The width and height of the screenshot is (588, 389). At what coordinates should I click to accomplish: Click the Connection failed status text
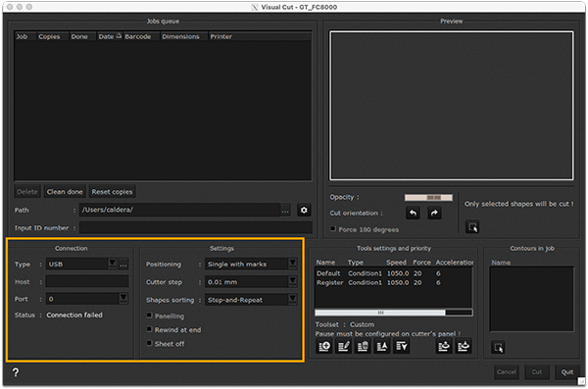coord(74,315)
